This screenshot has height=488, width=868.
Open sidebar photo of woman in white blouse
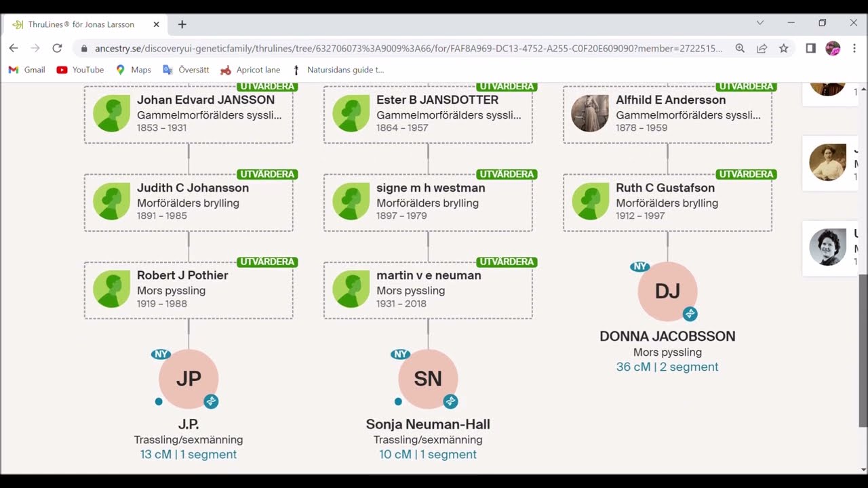tap(827, 162)
